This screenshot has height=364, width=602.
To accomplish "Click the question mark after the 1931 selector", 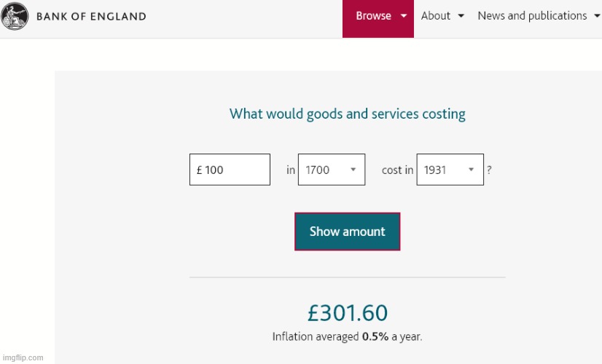I will pos(489,170).
